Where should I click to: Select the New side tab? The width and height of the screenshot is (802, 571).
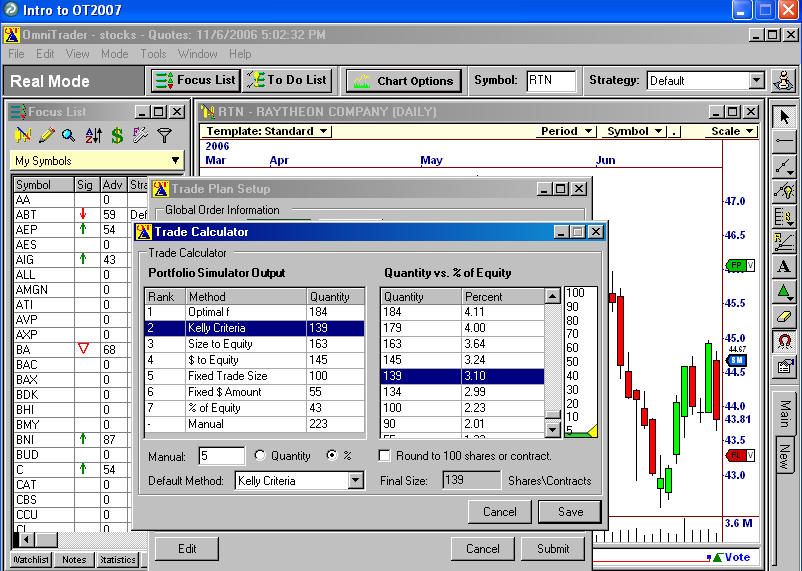pyautogui.click(x=785, y=456)
